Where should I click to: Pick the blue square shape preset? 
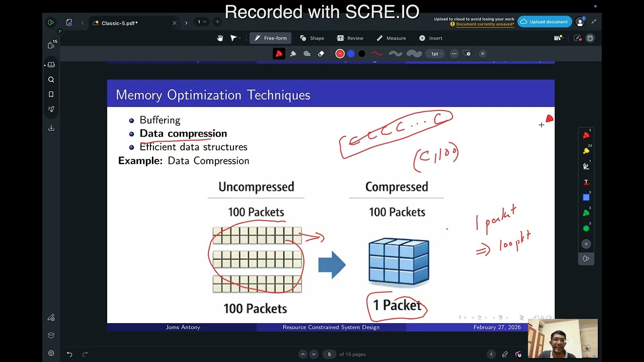coord(586,197)
